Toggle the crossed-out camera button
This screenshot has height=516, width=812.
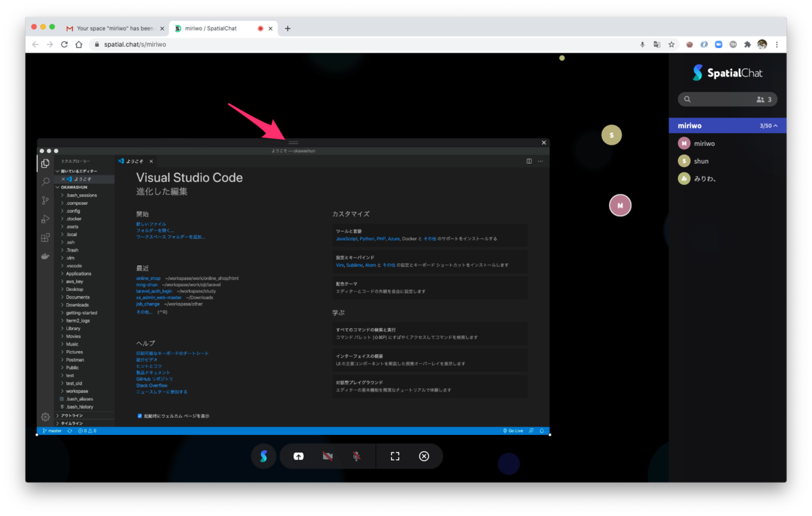click(x=328, y=456)
